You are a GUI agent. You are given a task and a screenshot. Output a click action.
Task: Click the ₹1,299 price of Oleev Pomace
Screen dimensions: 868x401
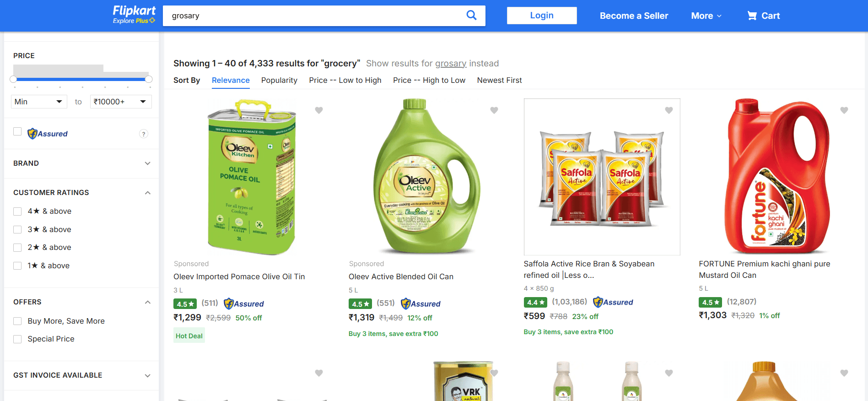187,317
